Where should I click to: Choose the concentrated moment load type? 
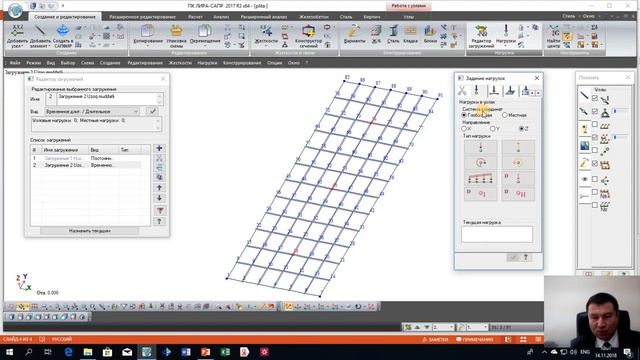pyautogui.click(x=480, y=163)
